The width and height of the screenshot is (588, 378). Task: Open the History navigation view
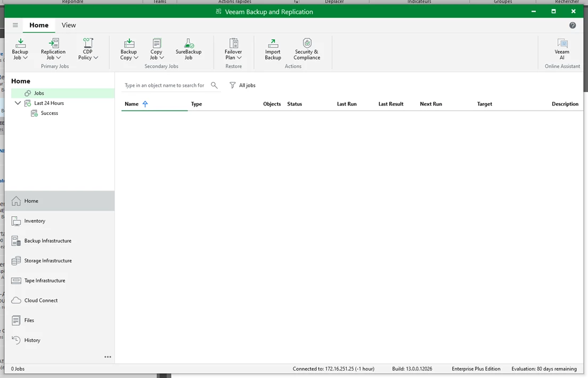[60, 340]
